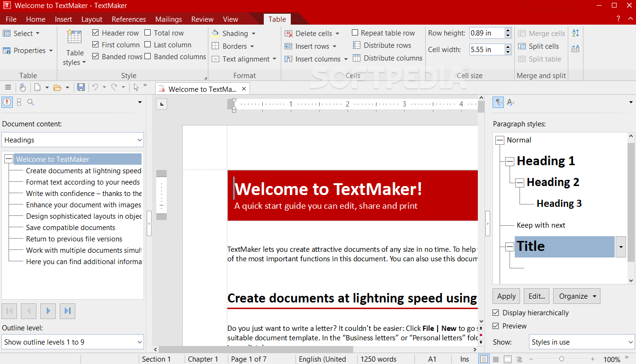Switch to standard page view in status bar
636x364 pixels.
tap(484, 359)
